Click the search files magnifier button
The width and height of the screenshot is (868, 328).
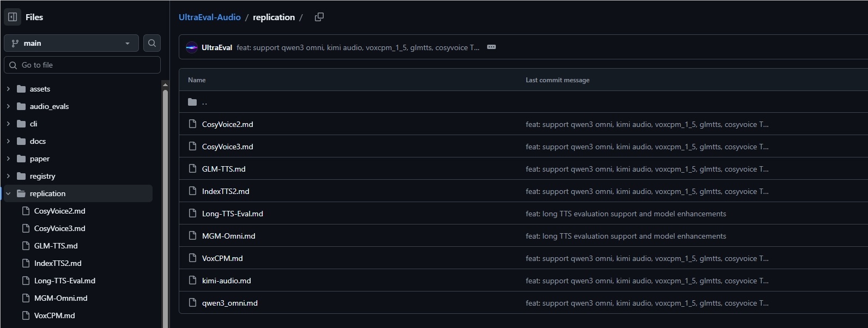click(x=152, y=43)
